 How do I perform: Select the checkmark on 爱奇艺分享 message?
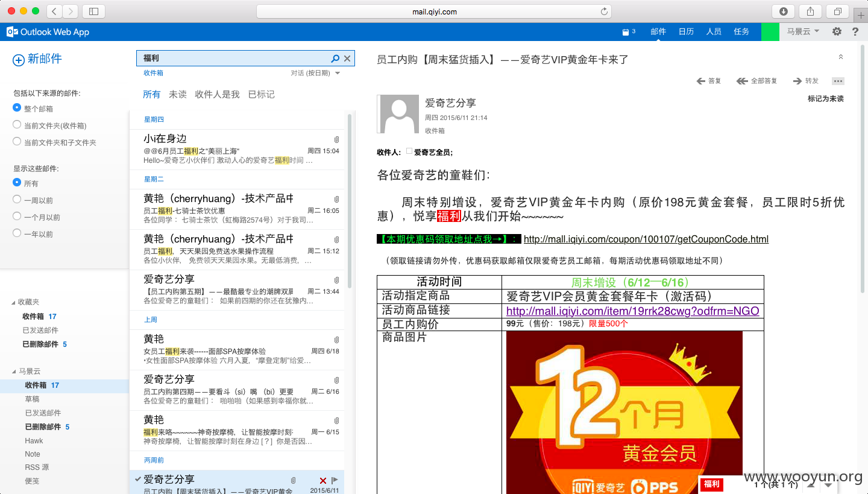tap(139, 479)
